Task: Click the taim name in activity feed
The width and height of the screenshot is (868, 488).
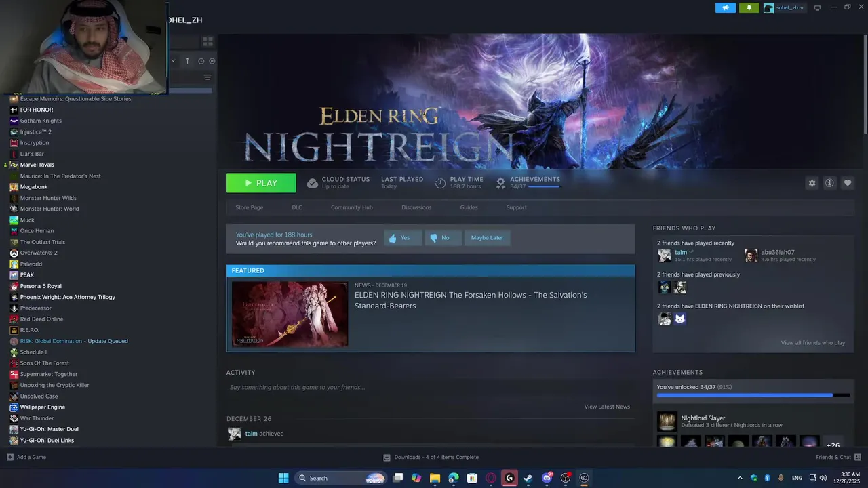Action: (252, 434)
